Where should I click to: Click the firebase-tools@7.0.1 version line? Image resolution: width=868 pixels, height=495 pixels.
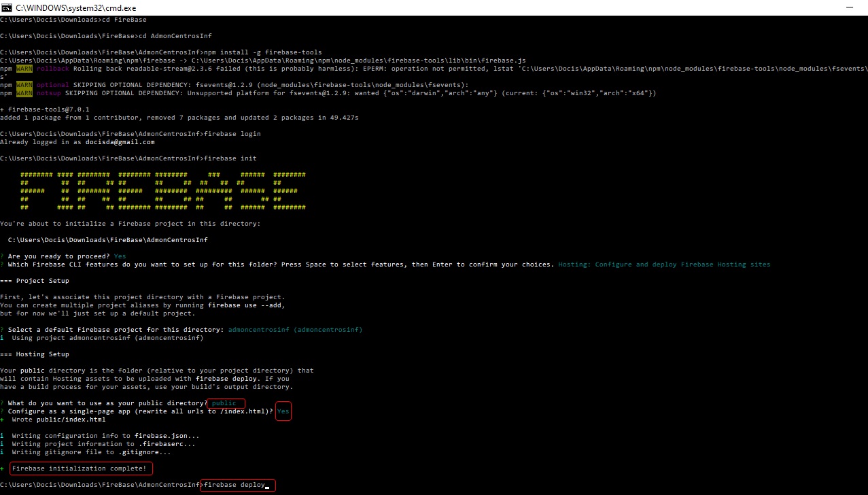pyautogui.click(x=45, y=109)
